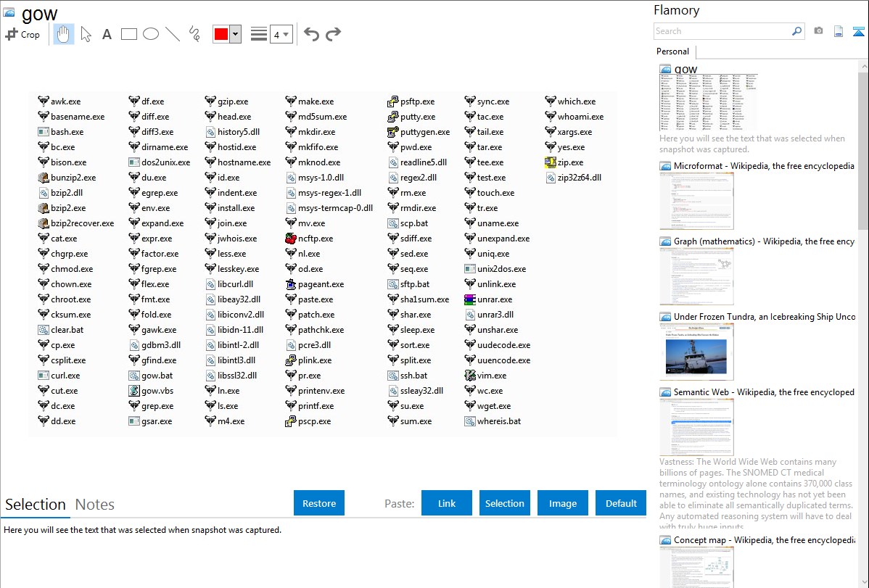Select the straight line tool
Screen dimensions: 869x588
pyautogui.click(x=173, y=34)
